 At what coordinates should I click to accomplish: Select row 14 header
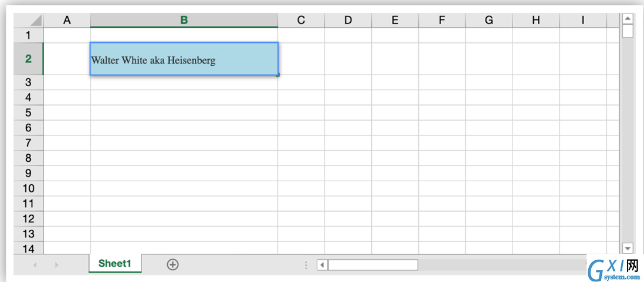[28, 248]
